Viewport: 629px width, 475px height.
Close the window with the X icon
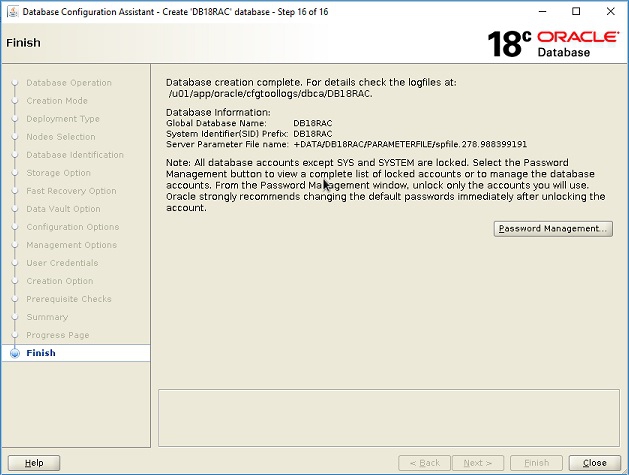pyautogui.click(x=610, y=11)
